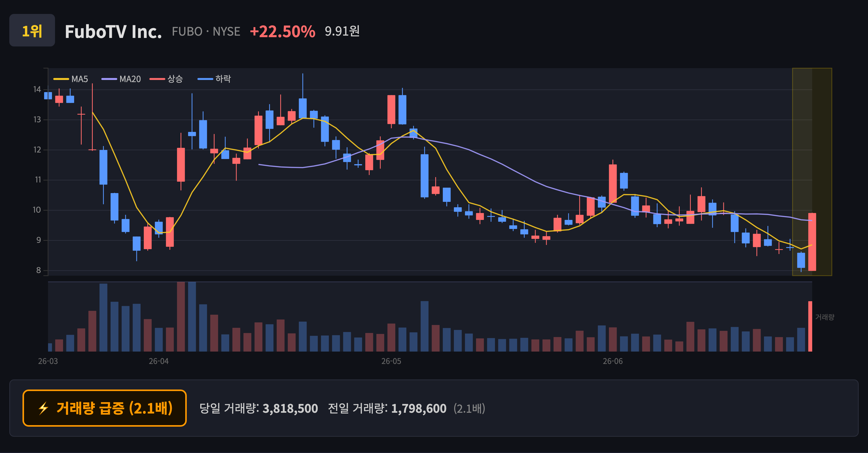
Task: Click the yellow MA5 line swatch
Action: click(x=61, y=79)
